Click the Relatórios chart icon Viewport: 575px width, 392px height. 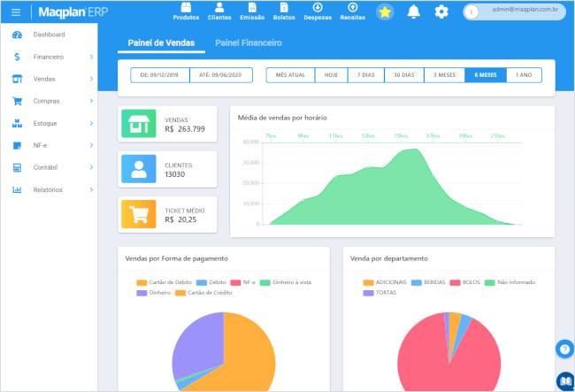pyautogui.click(x=17, y=189)
